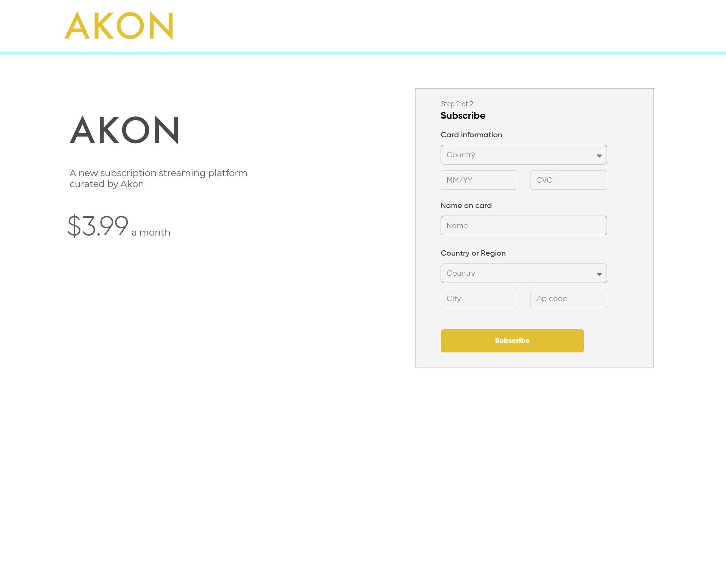Submit with the yellow Subscribe button
Screen dimensions: 726x588
(512, 341)
